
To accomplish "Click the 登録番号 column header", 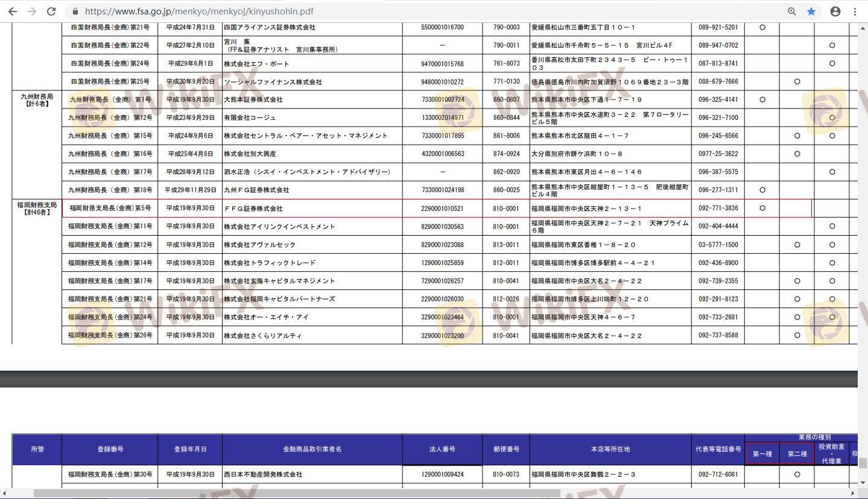I will point(110,450).
